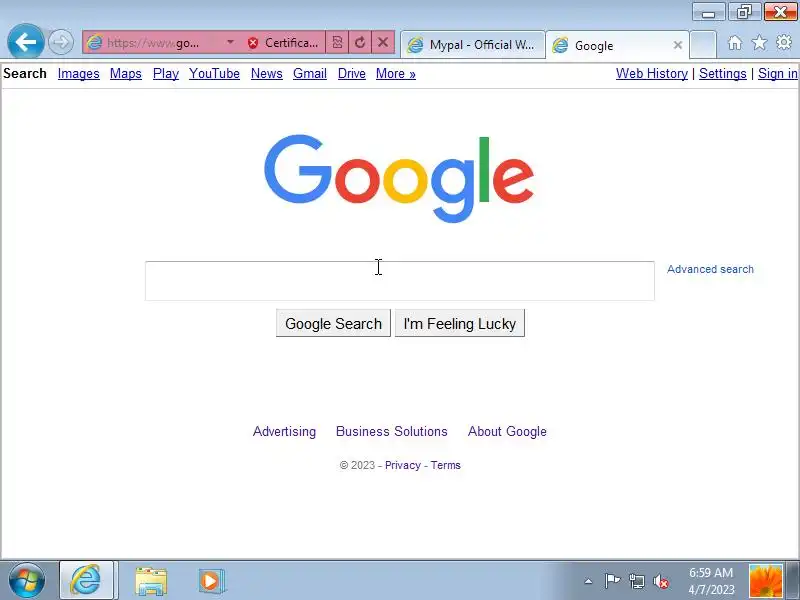Open the Maps link

(126, 74)
